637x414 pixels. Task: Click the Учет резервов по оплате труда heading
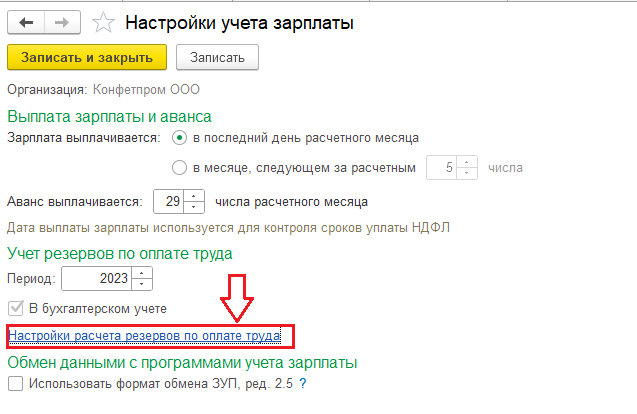point(120,254)
